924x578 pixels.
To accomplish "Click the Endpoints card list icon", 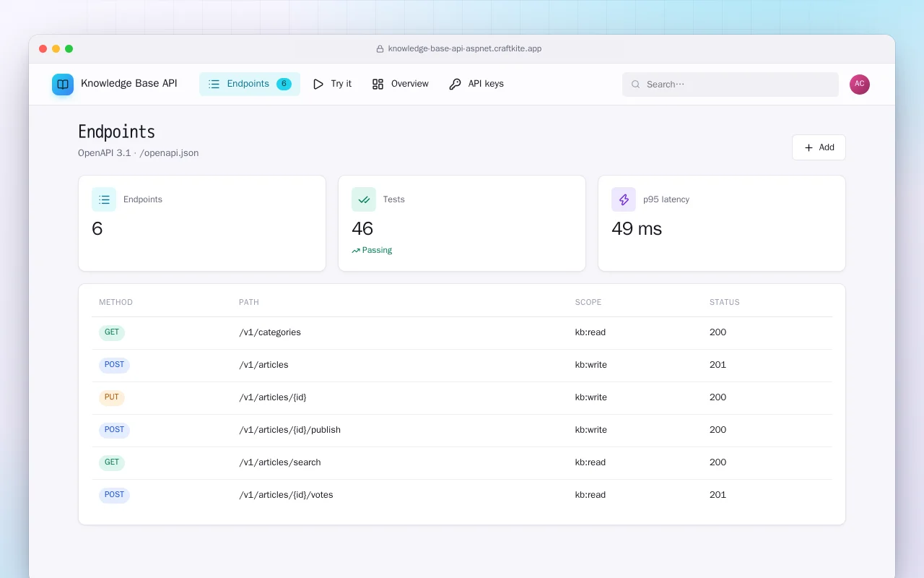I will [x=104, y=199].
